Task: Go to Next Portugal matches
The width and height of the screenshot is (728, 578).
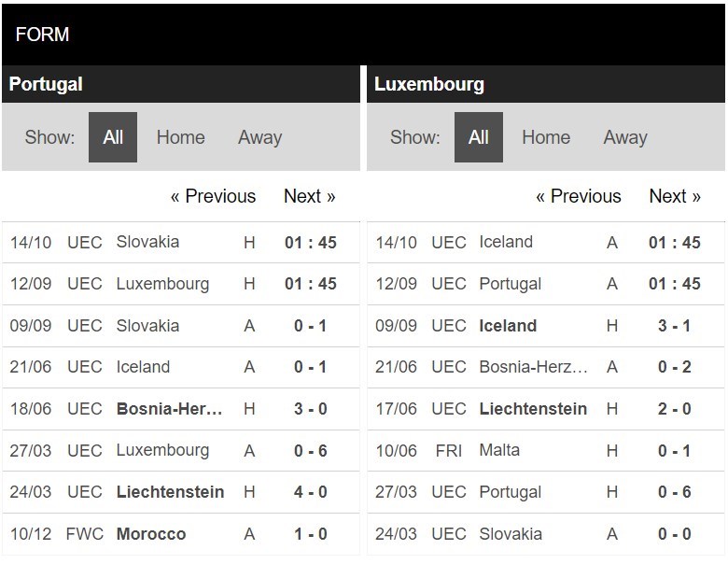Action: pyautogui.click(x=310, y=196)
